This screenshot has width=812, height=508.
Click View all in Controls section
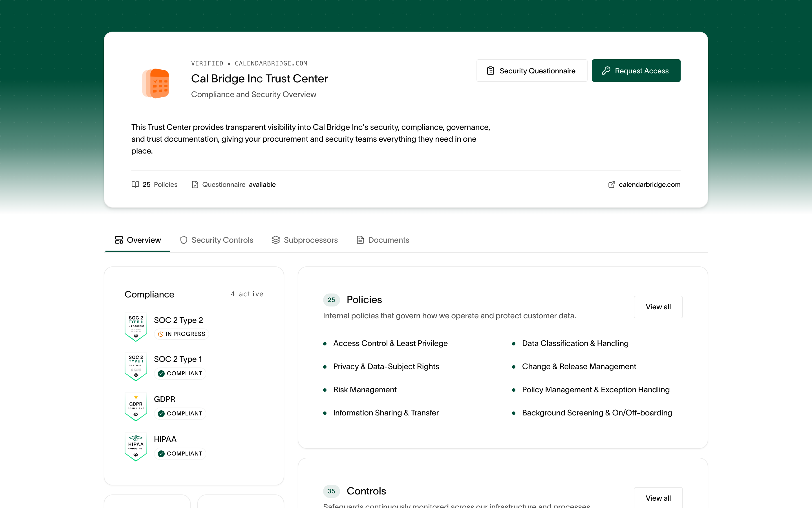(658, 498)
